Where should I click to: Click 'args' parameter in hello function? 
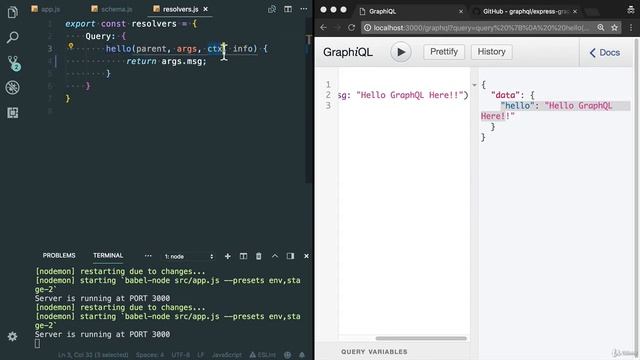(187, 49)
